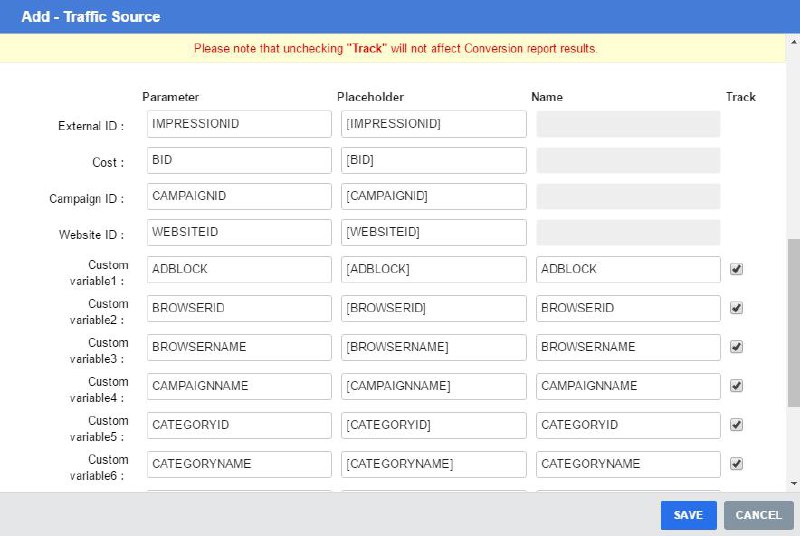Click the CANCEL button
The height and width of the screenshot is (536, 800).
click(758, 515)
